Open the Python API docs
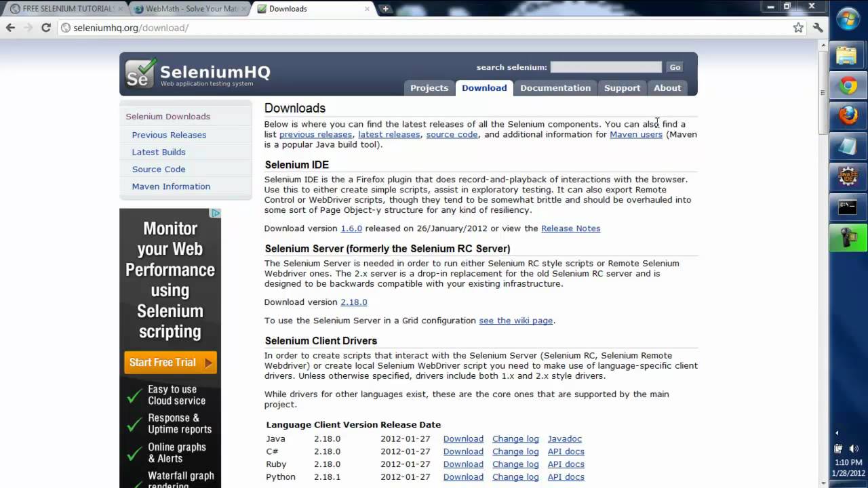 566,477
